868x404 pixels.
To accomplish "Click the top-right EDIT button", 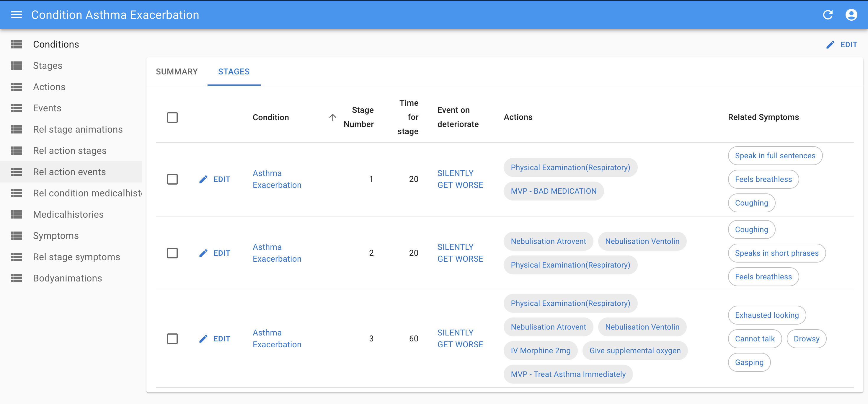I will (x=841, y=44).
